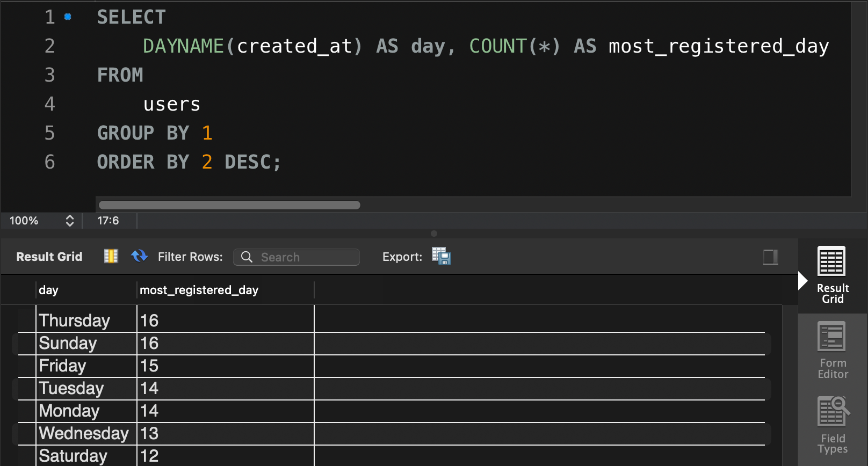Click the cursor position indicator 17:6
The width and height of the screenshot is (868, 466).
pos(108,221)
